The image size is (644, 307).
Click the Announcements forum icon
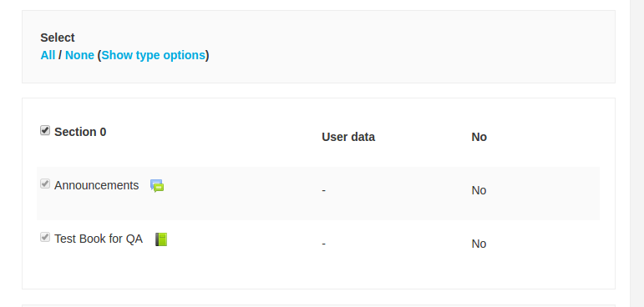click(x=157, y=186)
